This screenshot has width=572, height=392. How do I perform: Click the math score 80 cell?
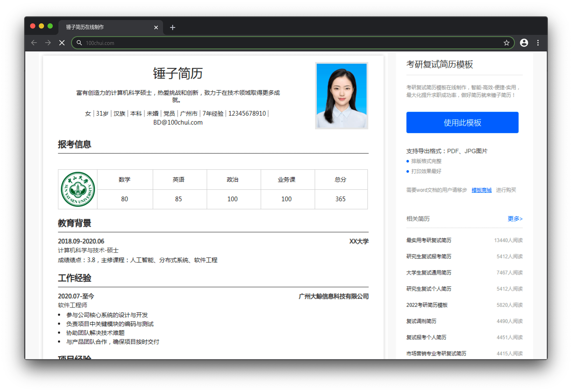click(125, 199)
